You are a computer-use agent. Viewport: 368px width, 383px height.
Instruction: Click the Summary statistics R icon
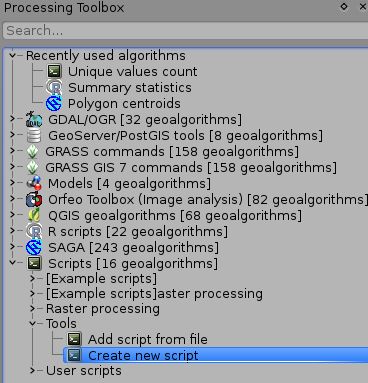tap(54, 88)
